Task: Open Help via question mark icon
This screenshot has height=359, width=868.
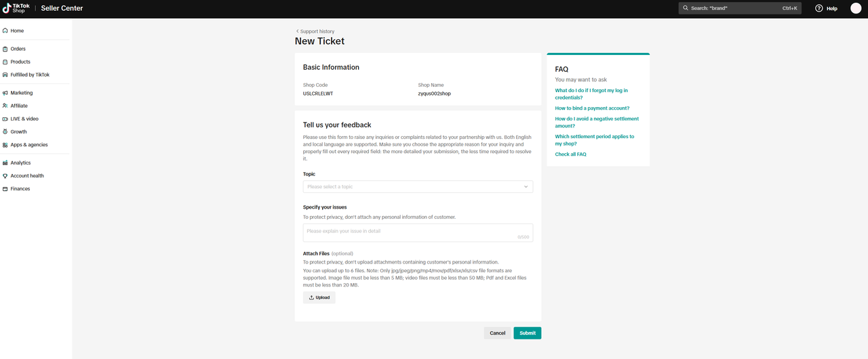Action: click(x=818, y=8)
